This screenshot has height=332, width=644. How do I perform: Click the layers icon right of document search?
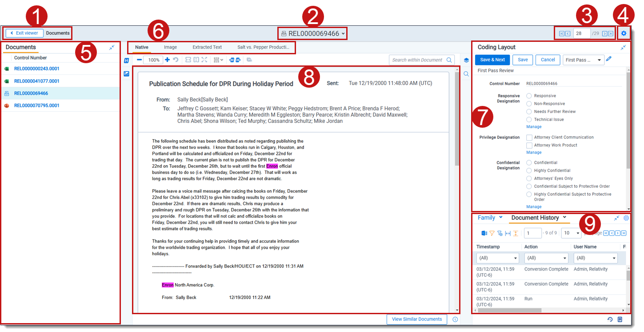click(x=466, y=60)
